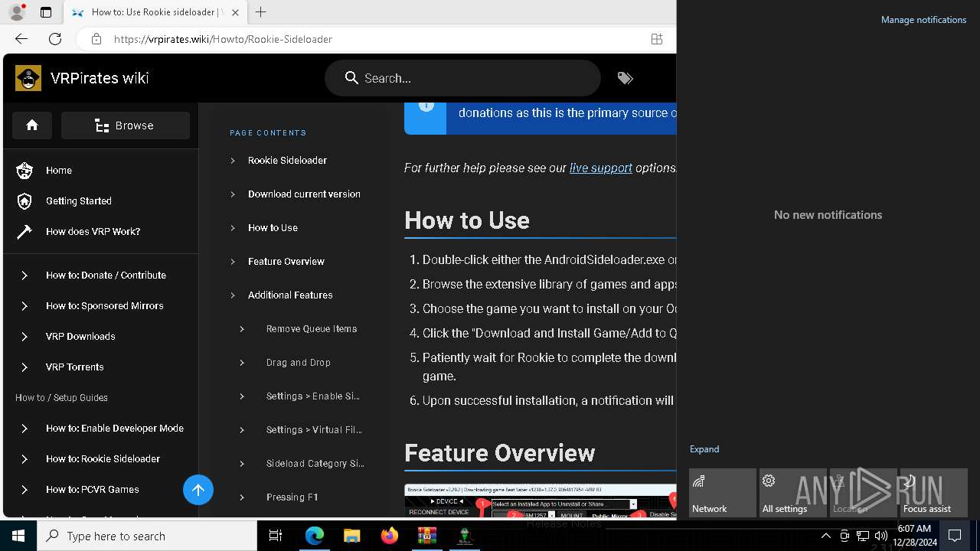Click the taskbar clock and date
Viewport: 980px width, 551px height.
point(914,536)
